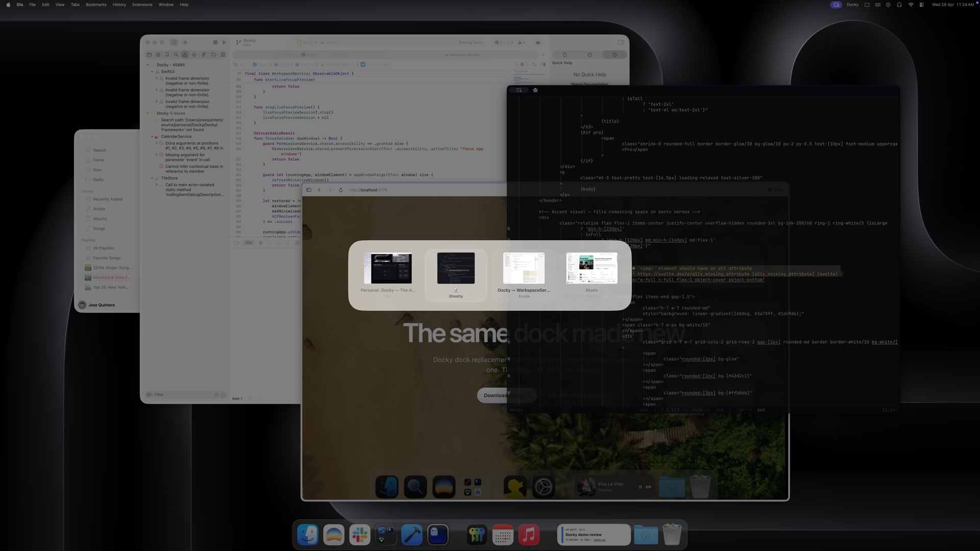Open Recently Added in Music sidebar

click(108, 199)
